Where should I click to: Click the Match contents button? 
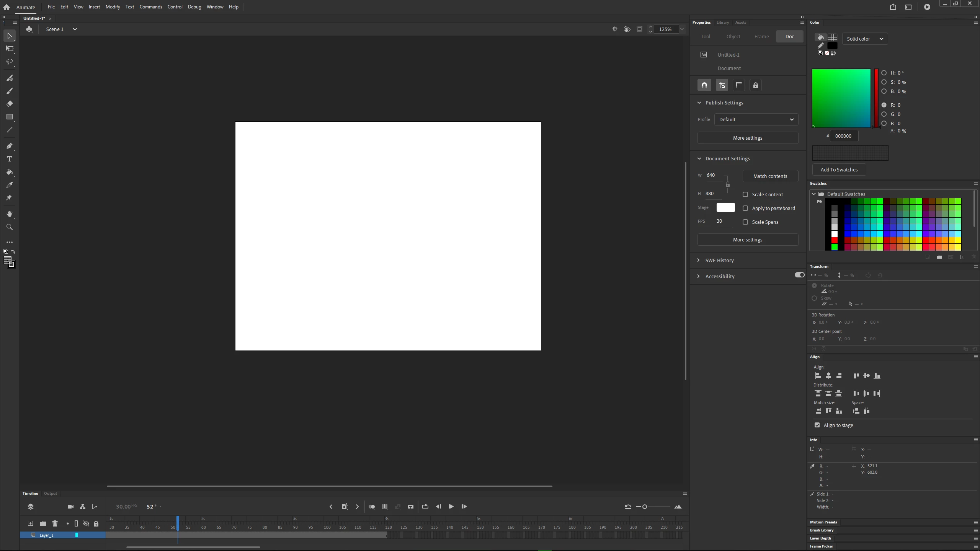(x=770, y=176)
